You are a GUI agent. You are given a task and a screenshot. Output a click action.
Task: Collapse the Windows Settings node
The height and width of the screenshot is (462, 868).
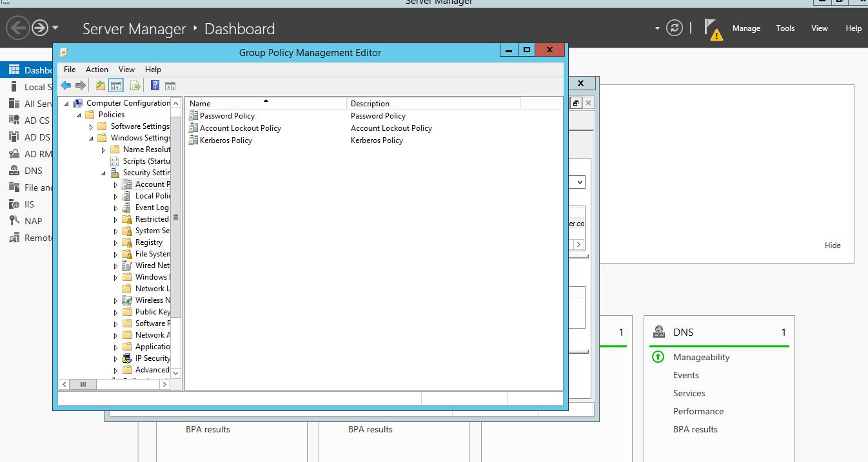tap(91, 138)
